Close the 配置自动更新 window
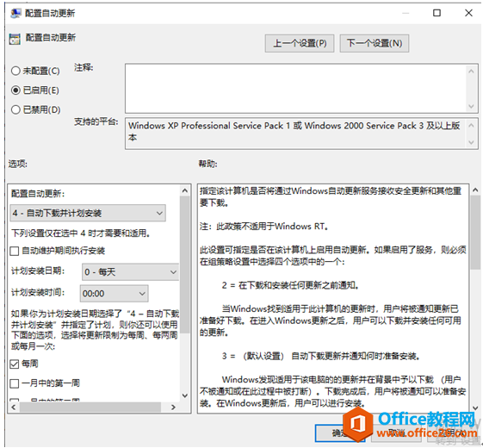Screen dimensions: 483x448 [x=468, y=13]
